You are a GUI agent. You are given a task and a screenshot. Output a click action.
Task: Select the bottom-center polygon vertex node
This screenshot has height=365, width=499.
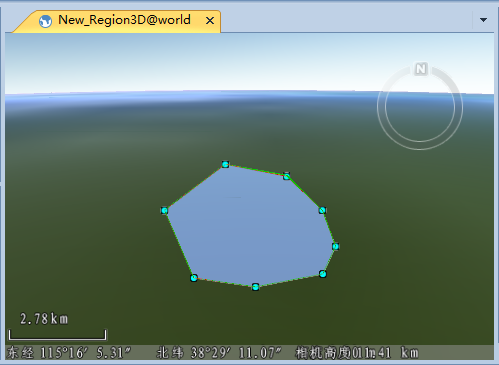[255, 287]
